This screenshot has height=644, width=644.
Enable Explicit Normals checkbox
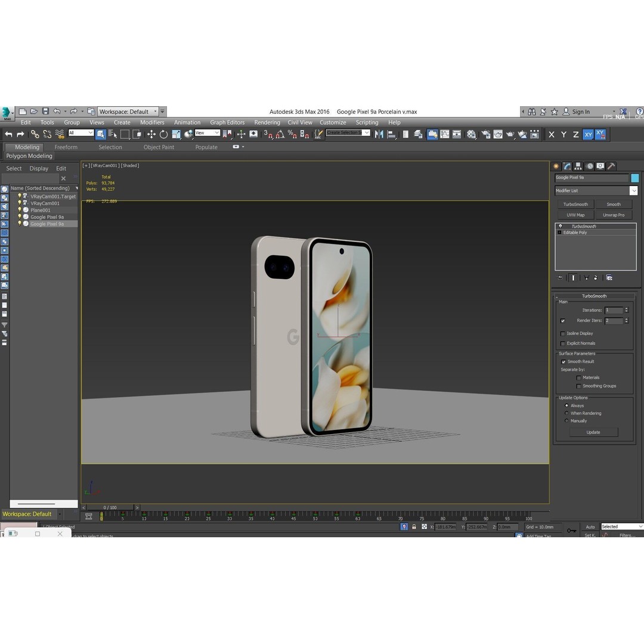(x=563, y=343)
